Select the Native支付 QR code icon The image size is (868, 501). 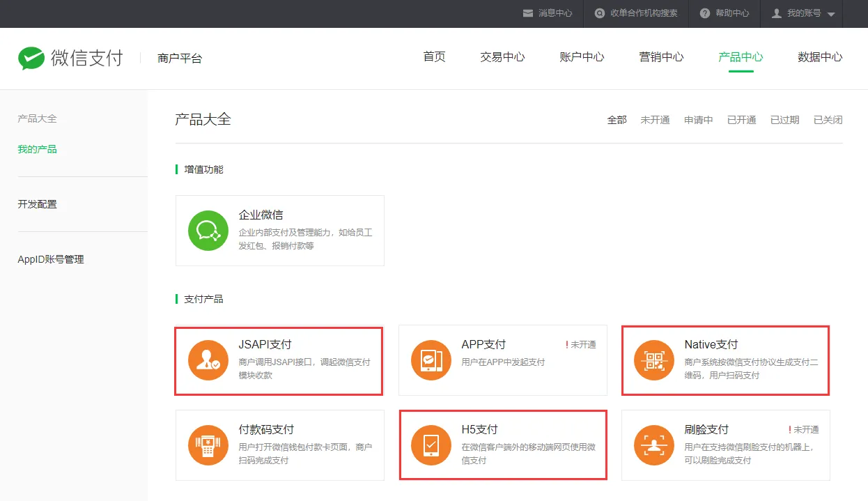[653, 361]
